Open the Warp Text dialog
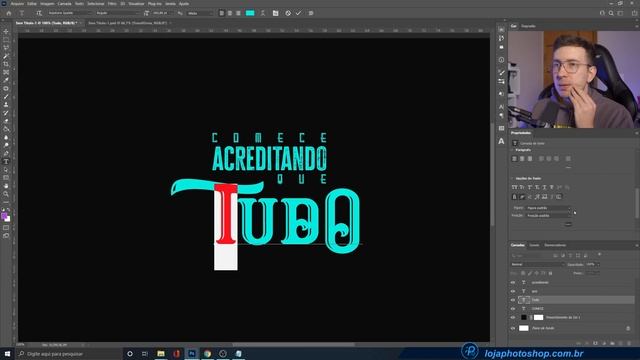This screenshot has height=360, width=640. click(263, 13)
